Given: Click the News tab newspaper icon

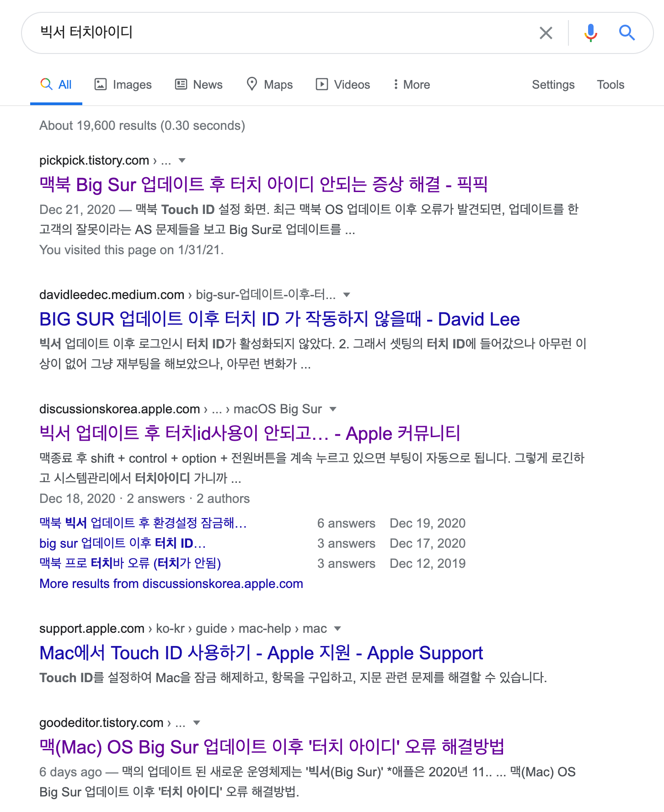Looking at the screenshot, I should (181, 84).
